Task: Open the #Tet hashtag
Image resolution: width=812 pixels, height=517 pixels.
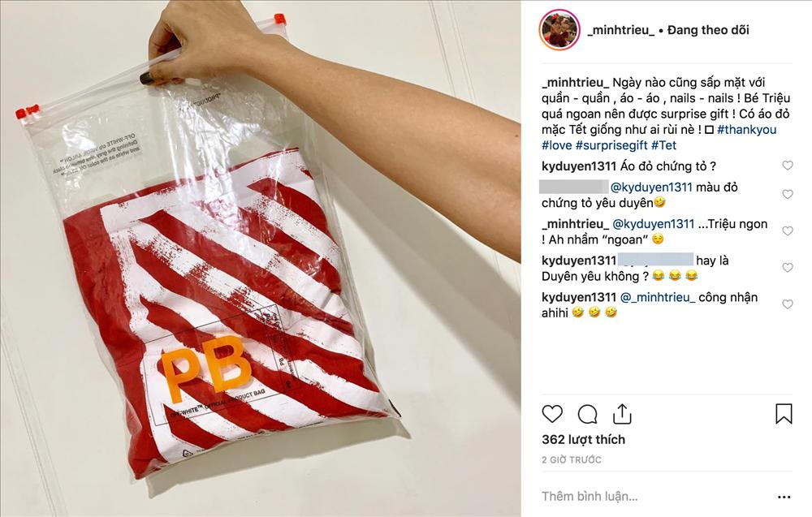Action: pyautogui.click(x=664, y=145)
